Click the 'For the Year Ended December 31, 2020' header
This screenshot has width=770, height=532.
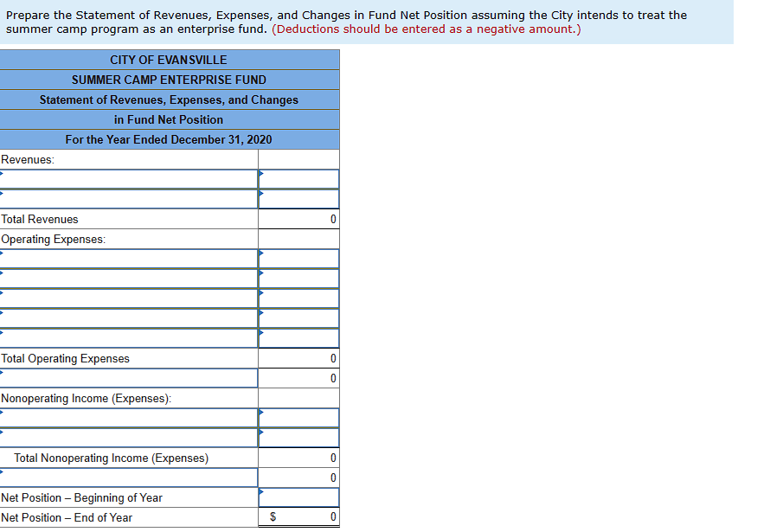coord(169,139)
